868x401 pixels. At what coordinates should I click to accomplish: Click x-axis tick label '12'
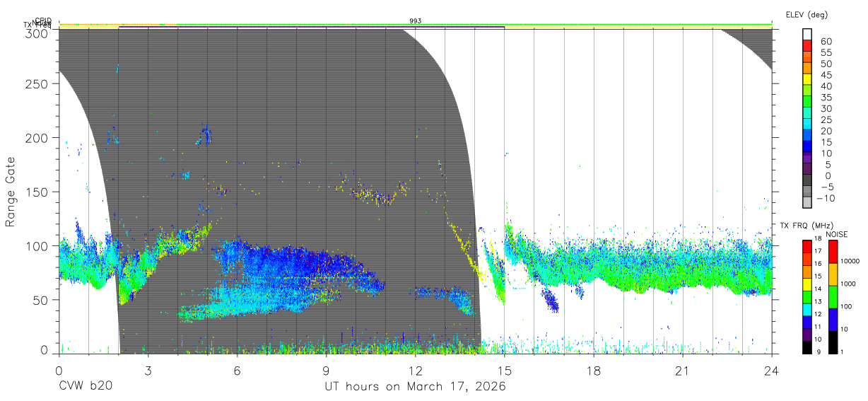[416, 371]
